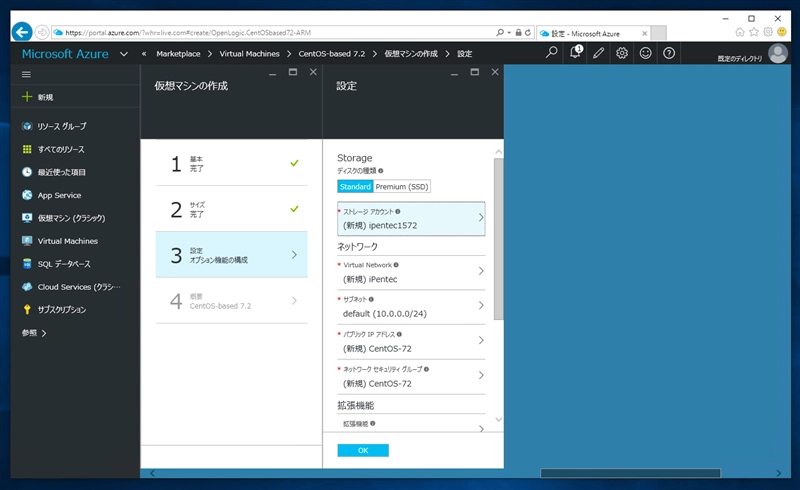Click the info icon beside ディスクの種類
Screen dimensions: 800x490
pyautogui.click(x=381, y=170)
